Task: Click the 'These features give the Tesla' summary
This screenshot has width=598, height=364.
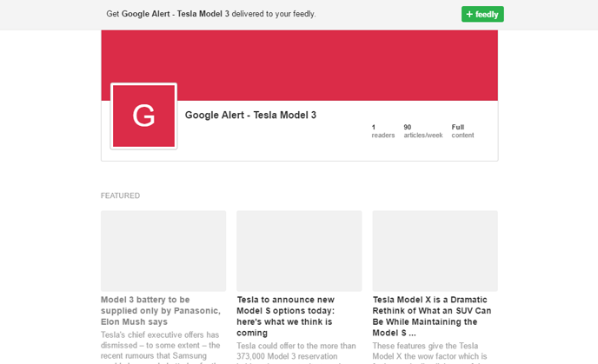Action: (x=429, y=353)
